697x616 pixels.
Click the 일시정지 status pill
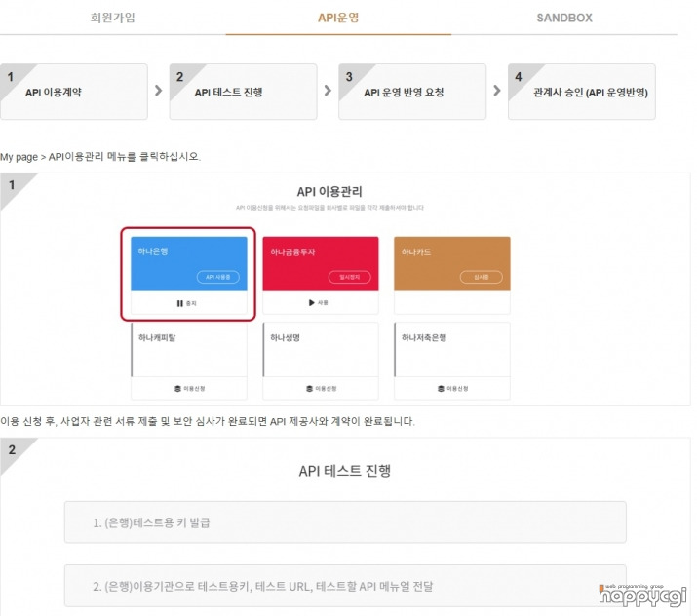click(349, 277)
